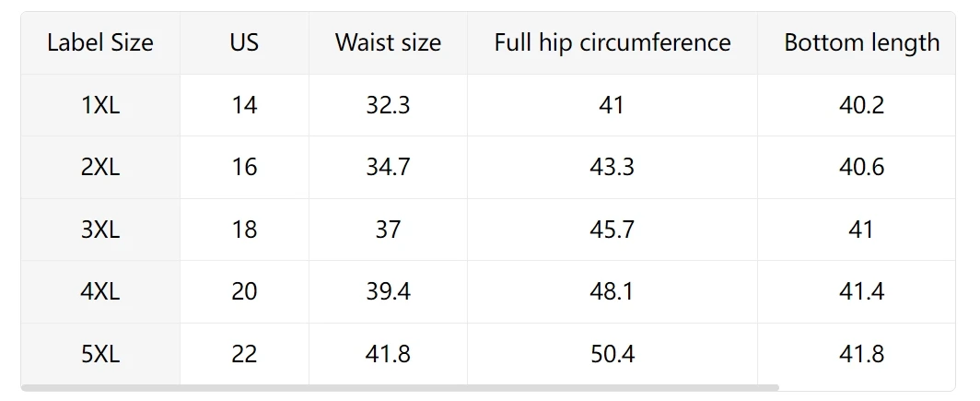Click the US column header
Image resolution: width=980 pixels, height=401 pixels.
(244, 42)
